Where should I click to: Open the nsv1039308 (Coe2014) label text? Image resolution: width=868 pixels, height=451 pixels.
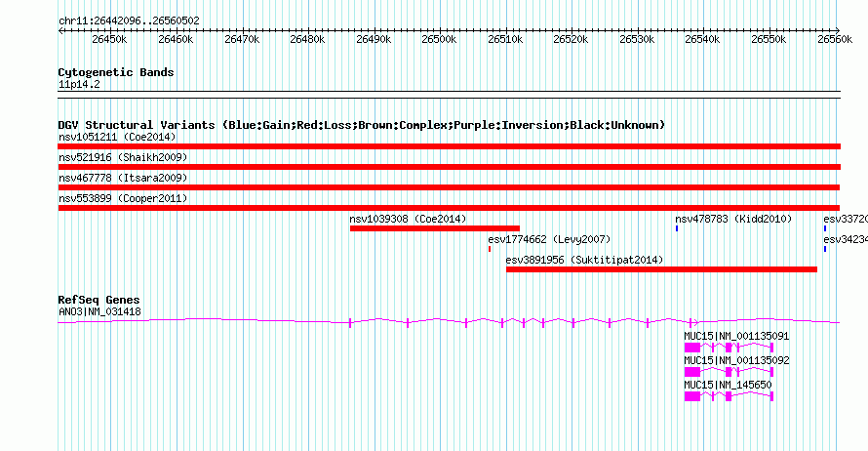pos(408,219)
